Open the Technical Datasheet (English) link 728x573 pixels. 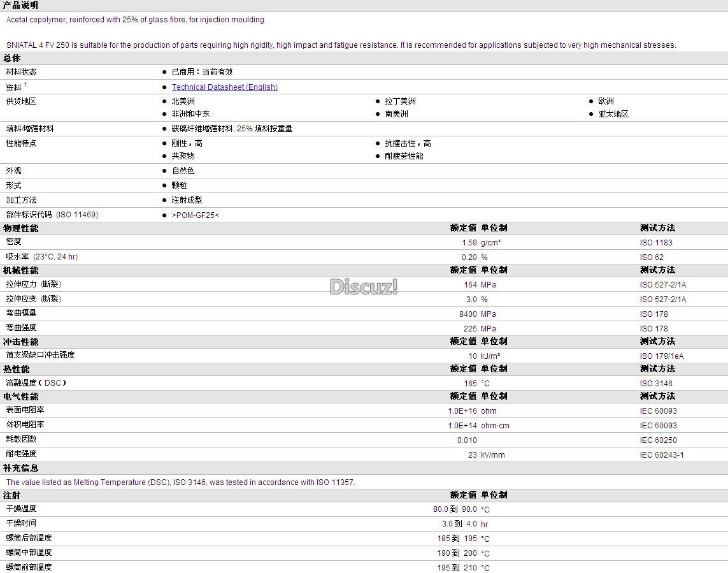click(x=225, y=87)
